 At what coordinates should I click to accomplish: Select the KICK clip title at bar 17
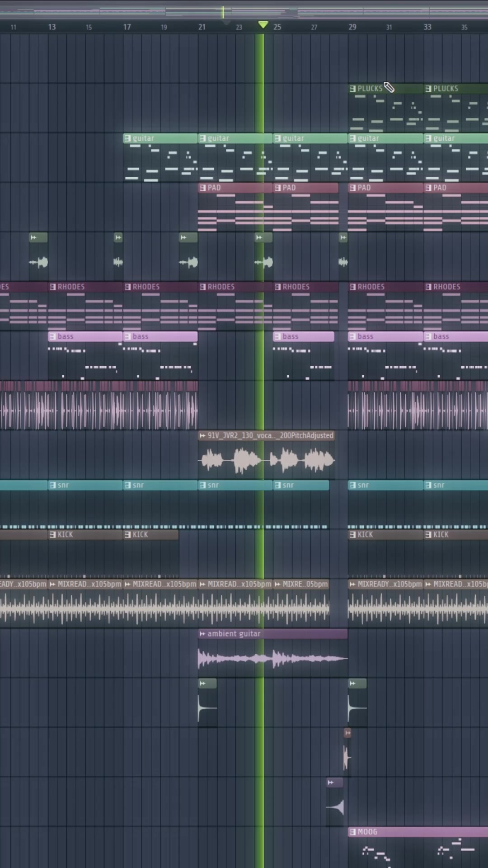[x=140, y=534]
